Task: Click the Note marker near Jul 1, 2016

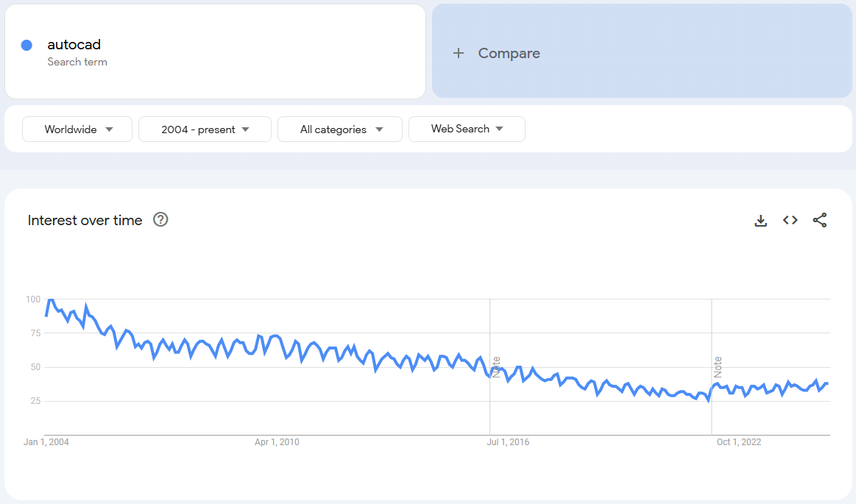Action: pyautogui.click(x=496, y=367)
